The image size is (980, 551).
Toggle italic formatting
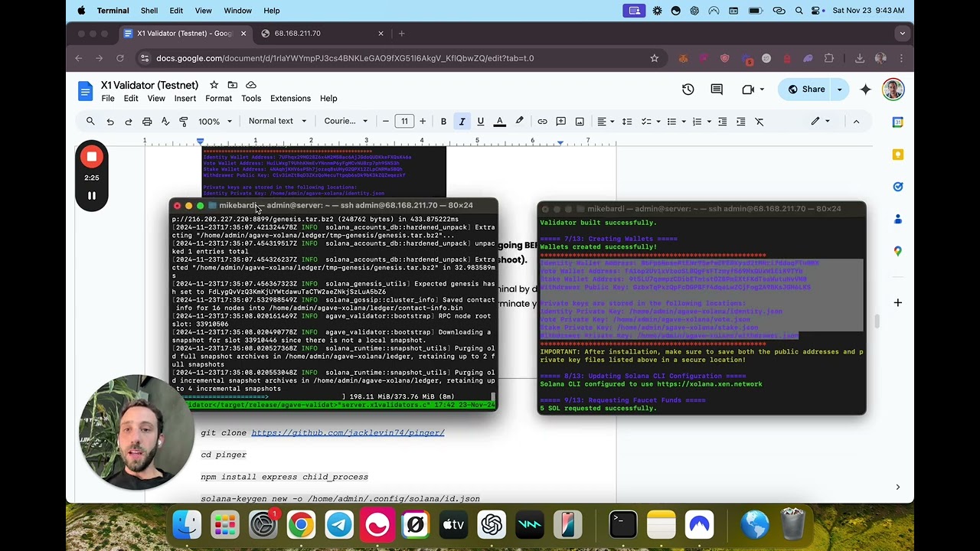point(462,121)
